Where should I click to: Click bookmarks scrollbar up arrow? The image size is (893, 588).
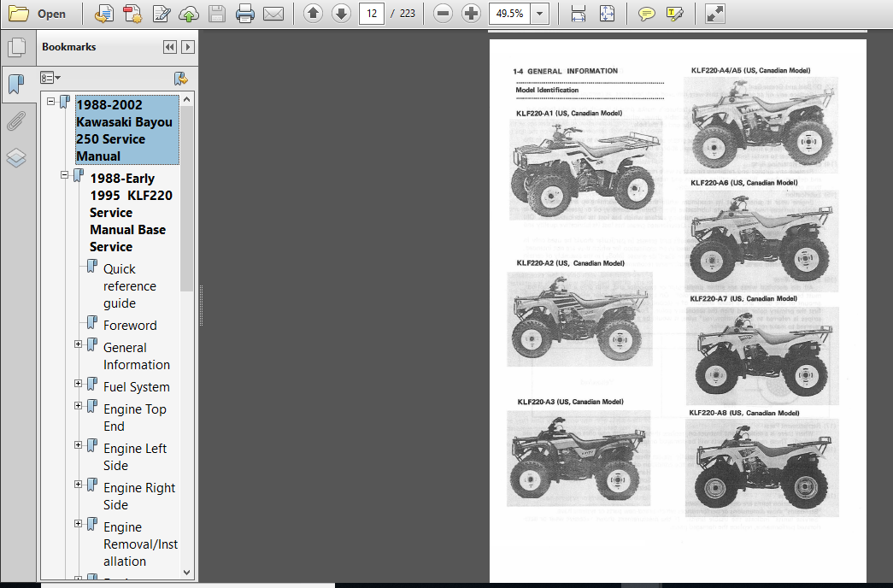(187, 99)
